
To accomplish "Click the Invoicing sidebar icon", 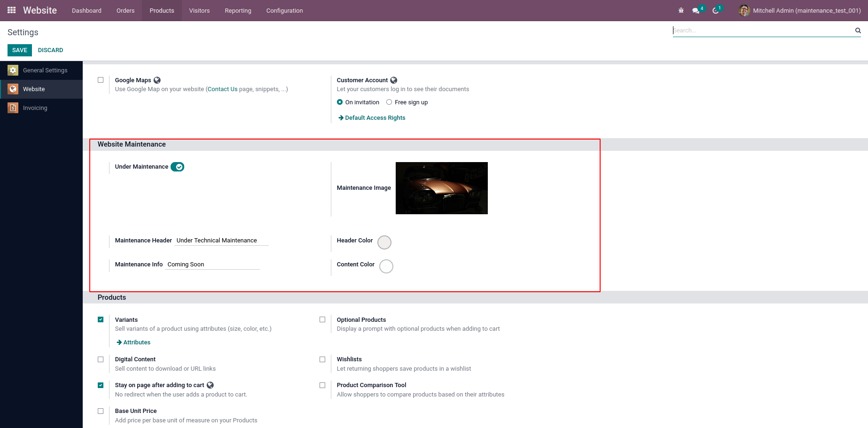I will [x=13, y=108].
